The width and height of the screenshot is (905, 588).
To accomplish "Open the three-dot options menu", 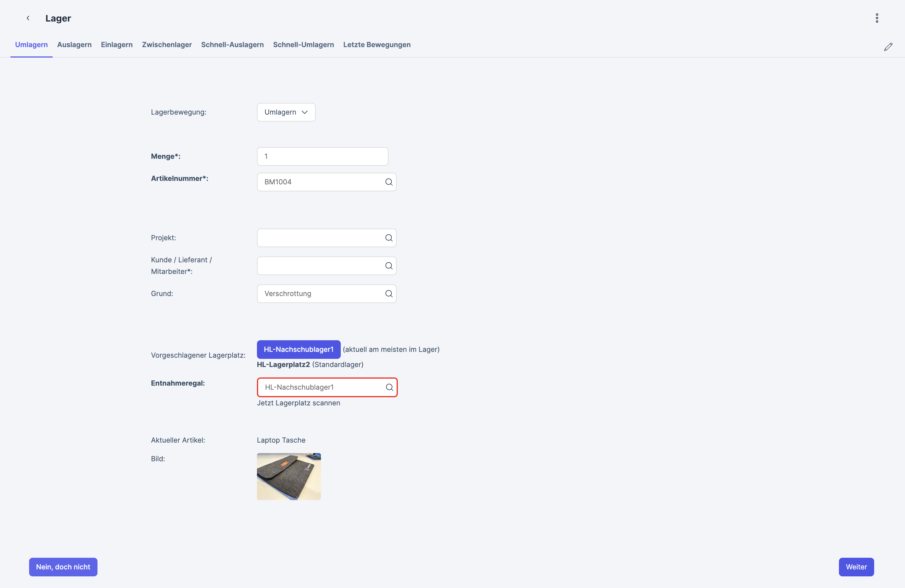I will (877, 18).
